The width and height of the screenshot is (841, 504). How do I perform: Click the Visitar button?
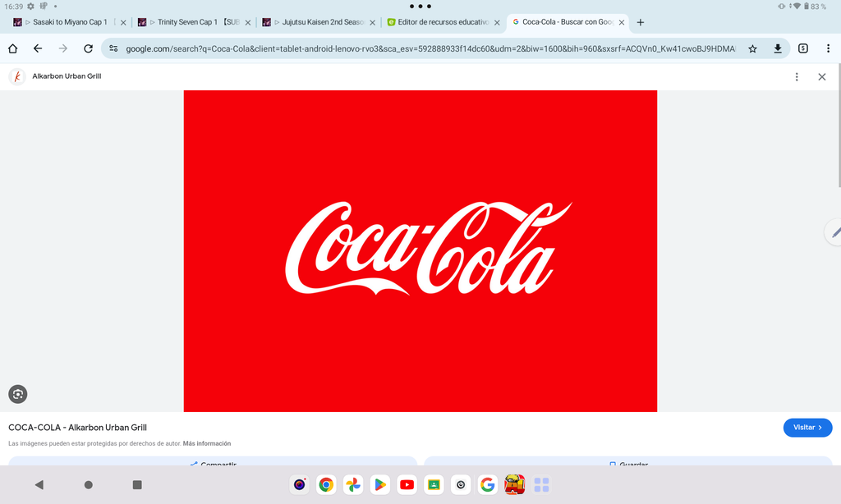807,428
